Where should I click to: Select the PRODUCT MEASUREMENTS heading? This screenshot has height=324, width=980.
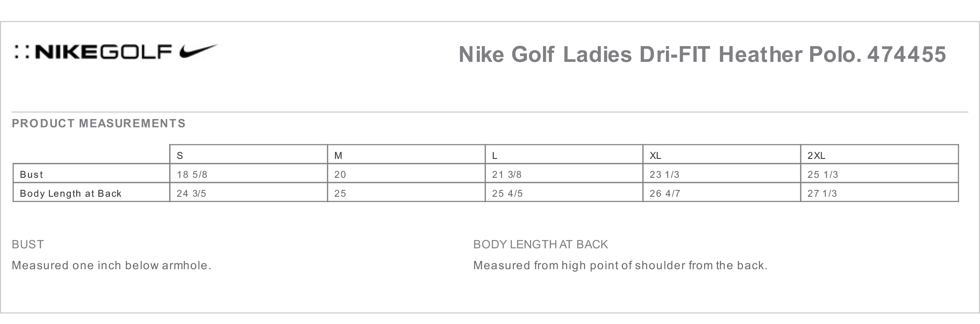pyautogui.click(x=99, y=124)
